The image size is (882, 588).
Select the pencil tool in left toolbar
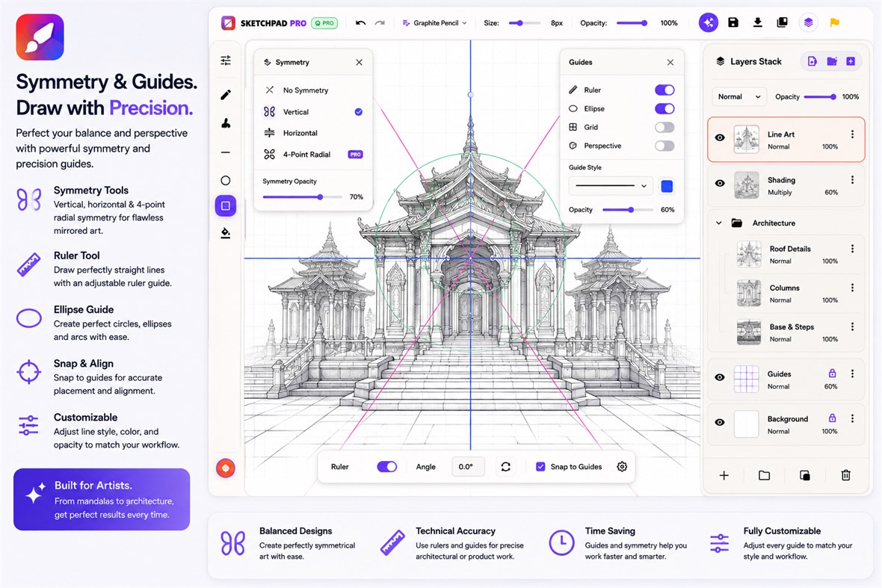[226, 94]
